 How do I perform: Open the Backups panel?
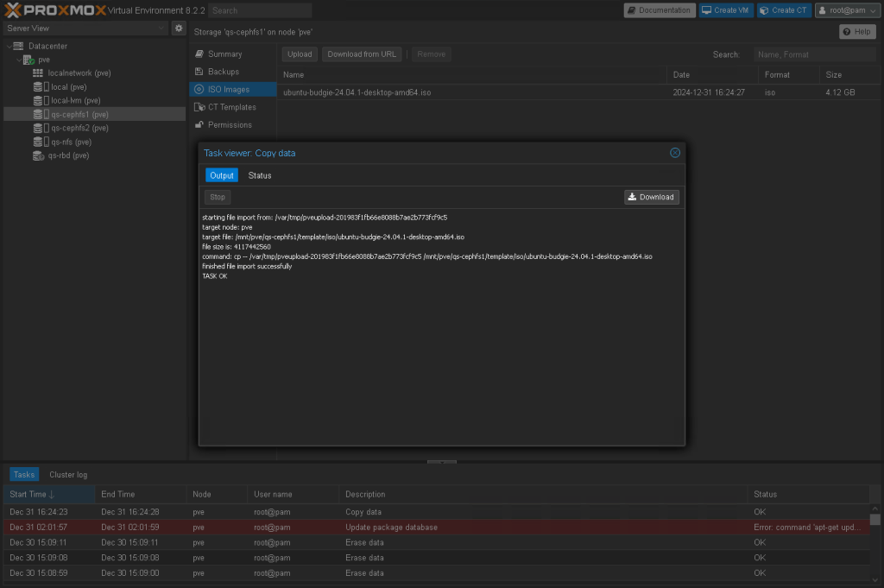(223, 72)
